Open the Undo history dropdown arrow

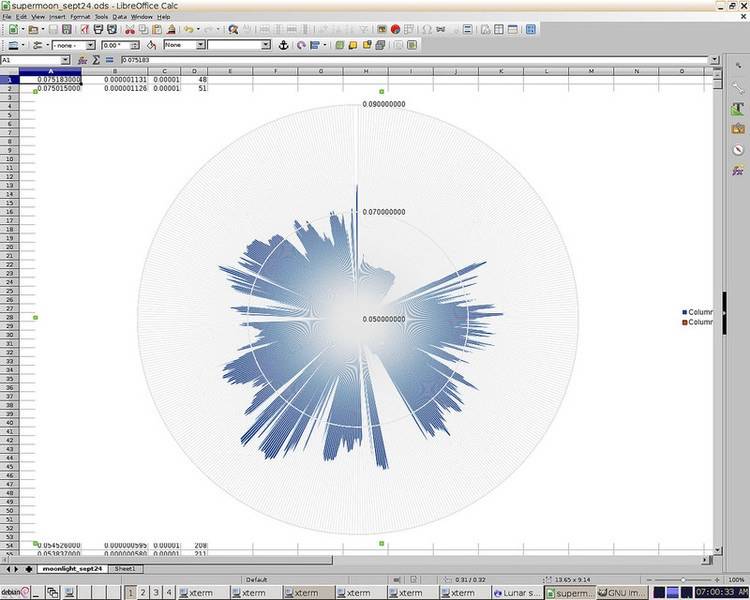[x=198, y=30]
